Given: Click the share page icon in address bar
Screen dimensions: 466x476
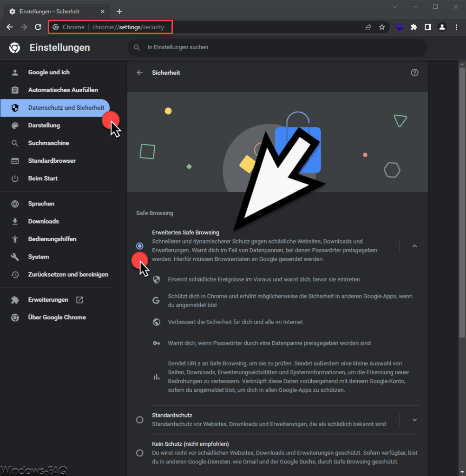Looking at the screenshot, I should [x=368, y=27].
